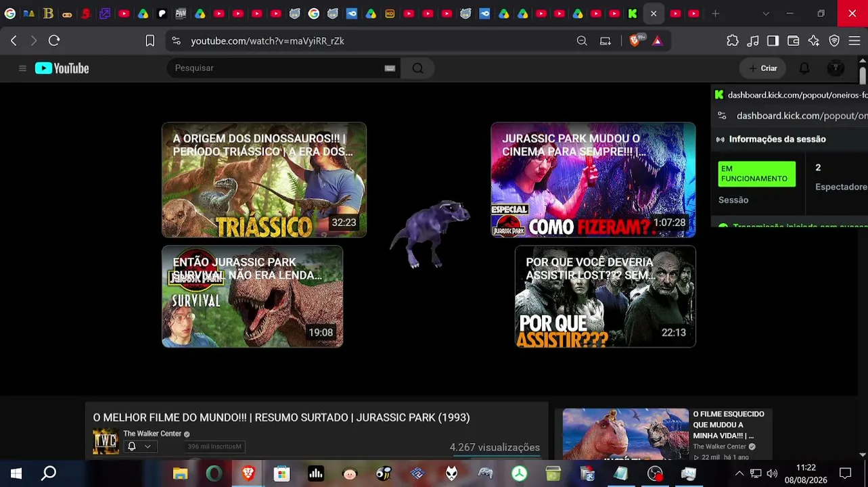Open the music note playlist icon
The image size is (868, 487).
pyautogui.click(x=753, y=41)
